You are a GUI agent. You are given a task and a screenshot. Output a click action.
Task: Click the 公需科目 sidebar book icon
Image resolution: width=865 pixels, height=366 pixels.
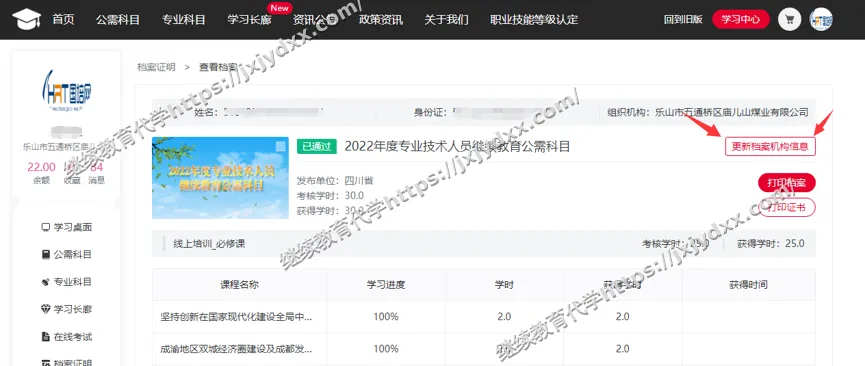(45, 254)
